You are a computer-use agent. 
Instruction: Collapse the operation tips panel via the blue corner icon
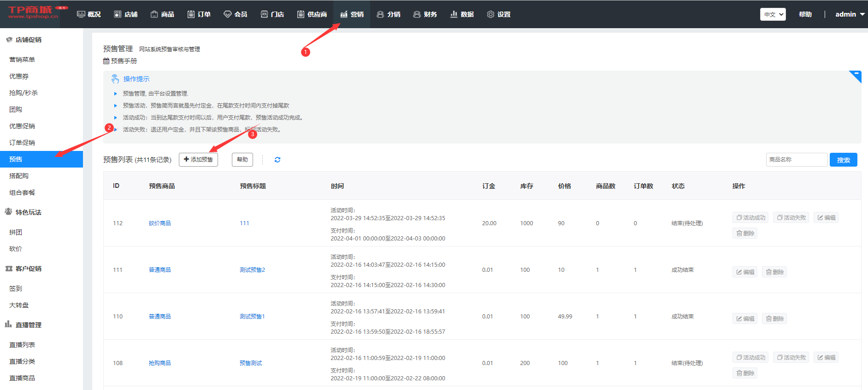pyautogui.click(x=856, y=75)
